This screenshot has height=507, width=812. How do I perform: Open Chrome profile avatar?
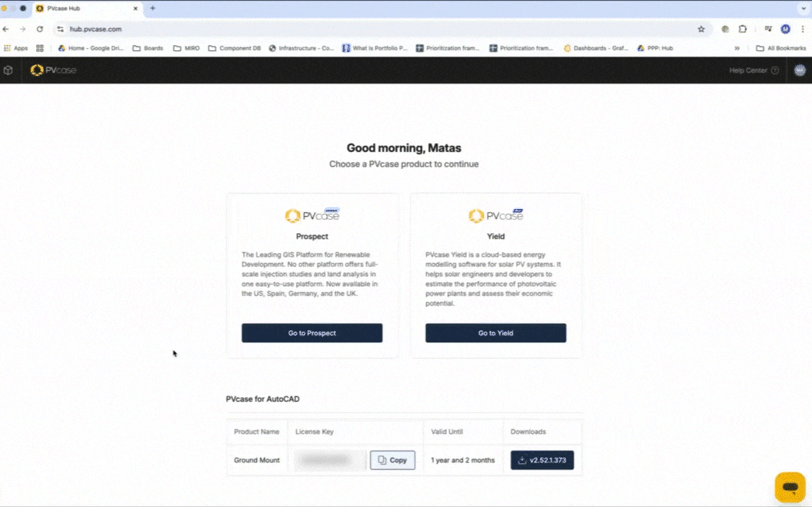[x=785, y=29]
